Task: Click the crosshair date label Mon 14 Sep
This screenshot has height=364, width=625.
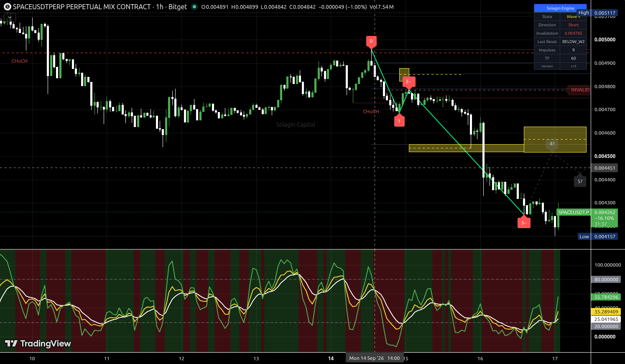Action: pos(375,358)
